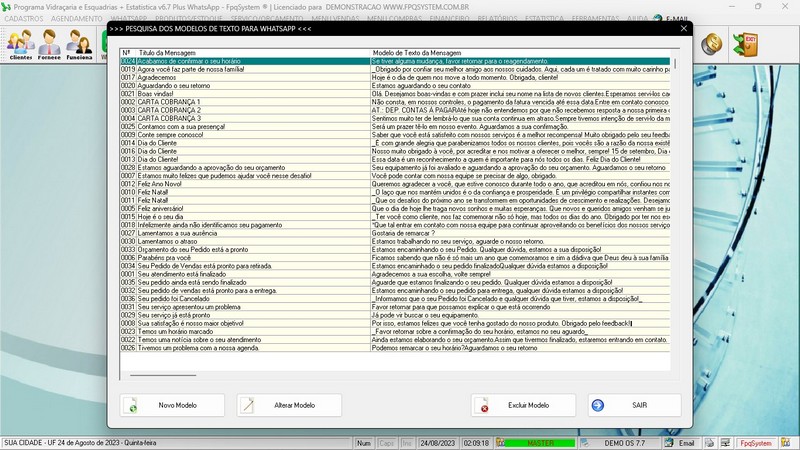This screenshot has width=800, height=450.
Task: Click the Alterar Modelo button
Action: coord(289,405)
